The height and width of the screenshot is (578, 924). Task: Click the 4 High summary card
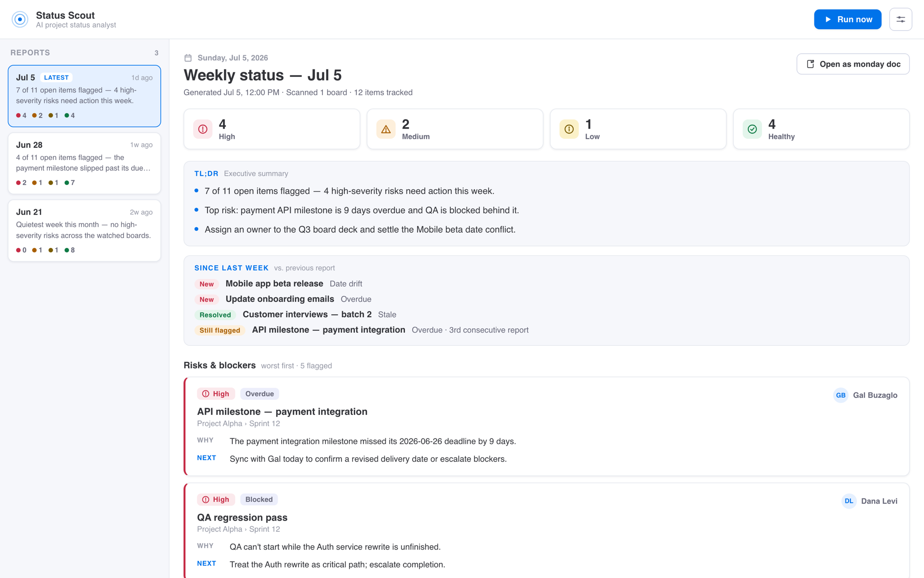[x=272, y=129]
